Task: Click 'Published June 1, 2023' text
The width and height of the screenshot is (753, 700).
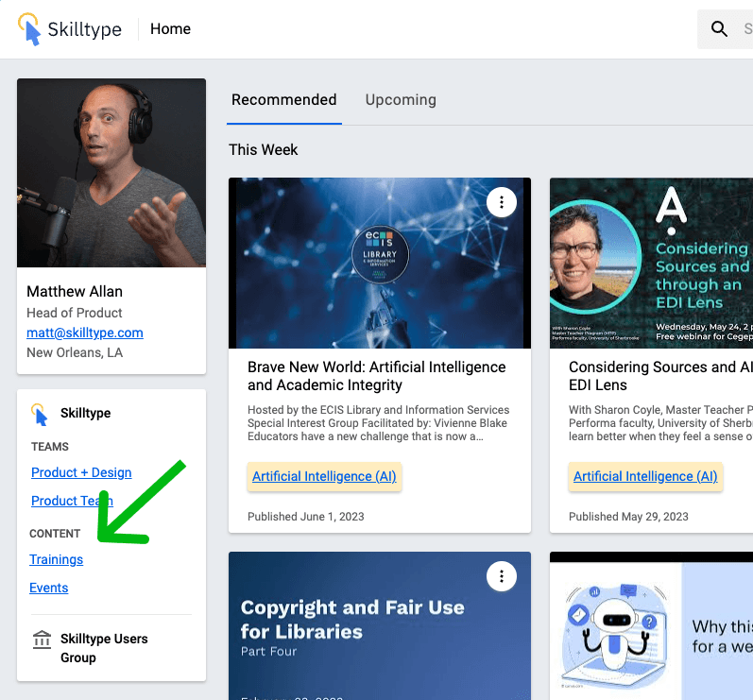Action: point(306,517)
